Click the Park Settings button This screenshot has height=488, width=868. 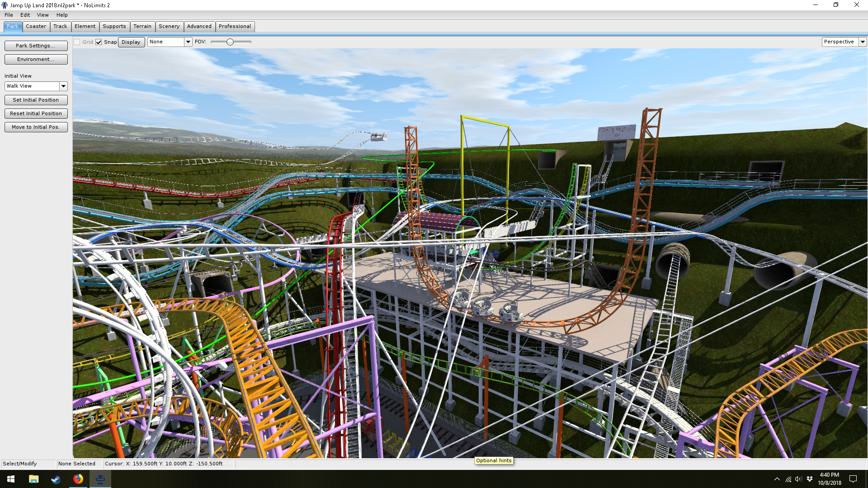[x=36, y=46]
